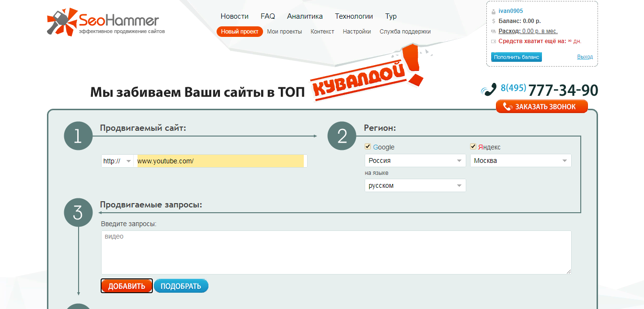Screen dimensions: 644x309
Task: Click the phone handset icon beside 8(495)
Action: pyautogui.click(x=489, y=90)
